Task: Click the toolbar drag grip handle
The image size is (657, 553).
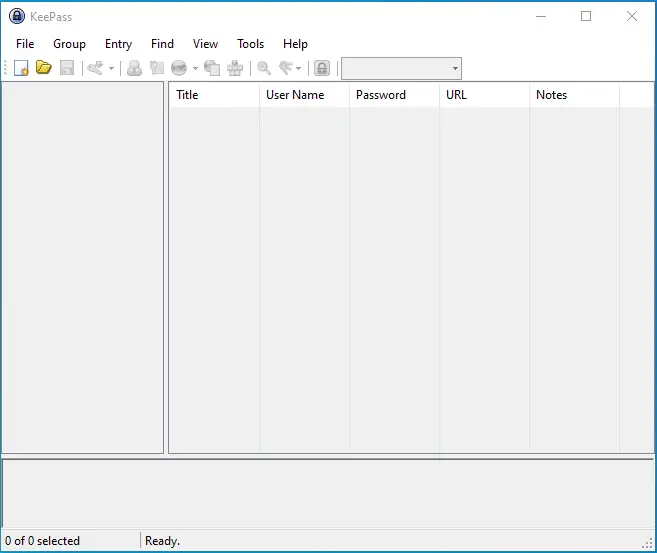Action: [5, 68]
